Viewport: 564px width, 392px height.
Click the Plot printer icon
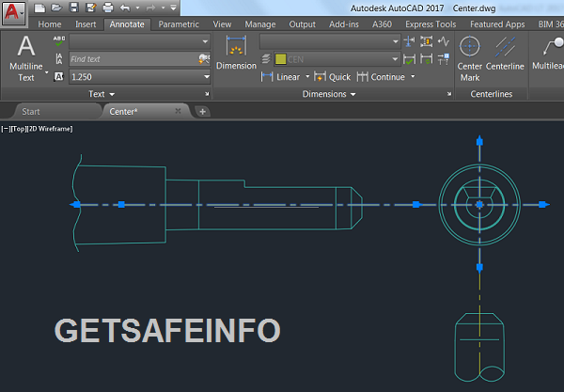(x=108, y=8)
